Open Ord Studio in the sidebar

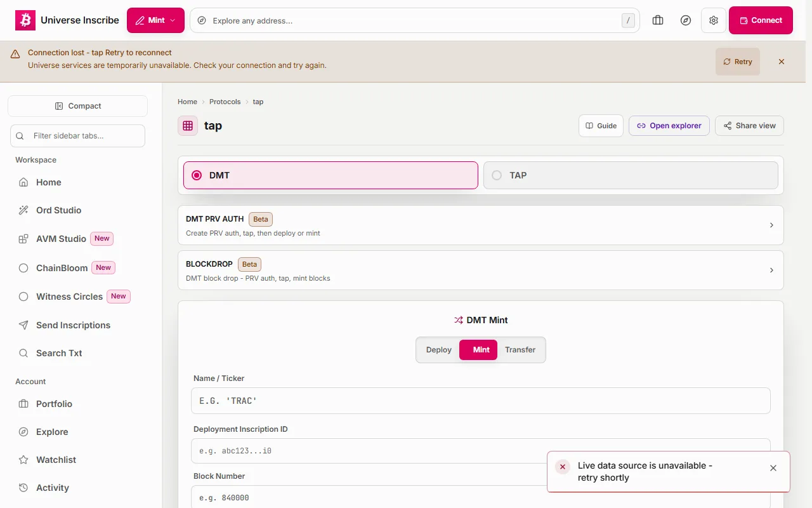[77, 210]
